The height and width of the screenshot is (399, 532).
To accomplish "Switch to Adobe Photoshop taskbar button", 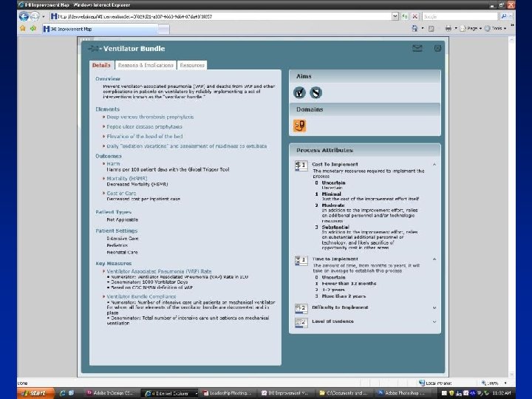I will [402, 393].
